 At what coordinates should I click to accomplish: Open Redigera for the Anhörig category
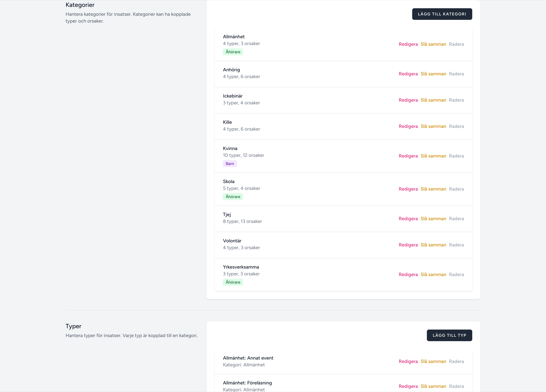click(408, 74)
